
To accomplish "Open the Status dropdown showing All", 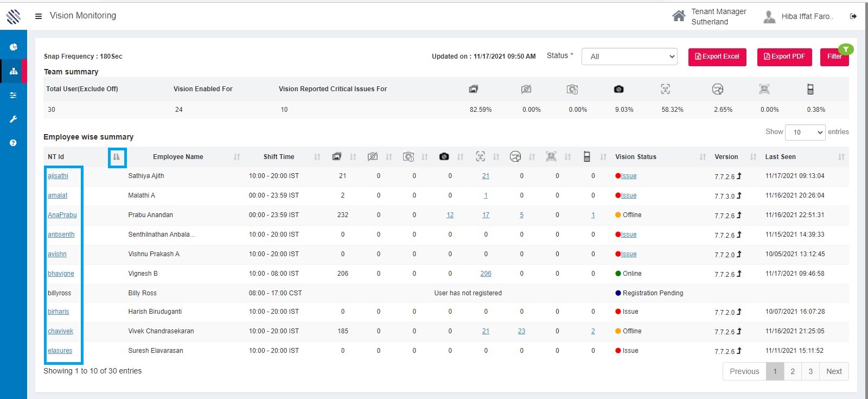I will coord(629,56).
